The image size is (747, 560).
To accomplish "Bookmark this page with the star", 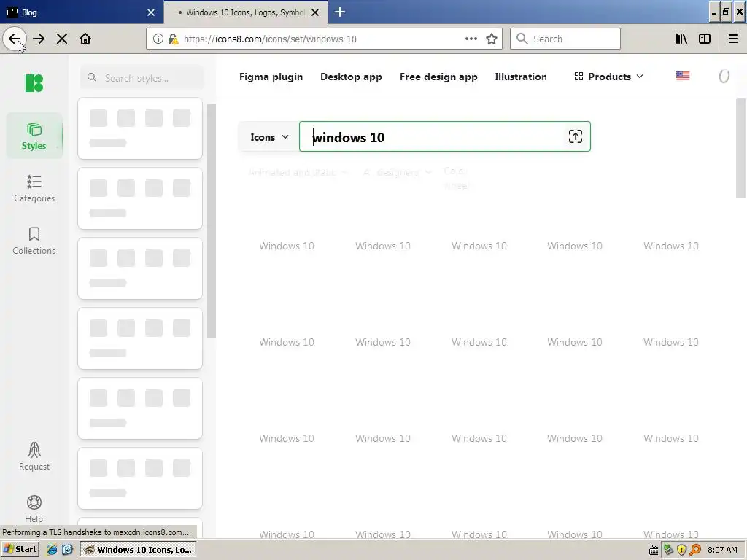I will [x=492, y=39].
